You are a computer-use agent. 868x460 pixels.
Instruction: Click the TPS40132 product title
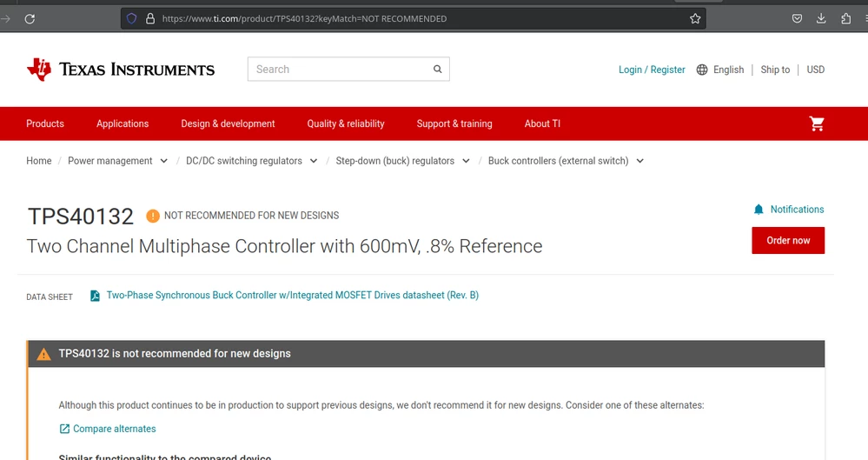click(x=81, y=217)
